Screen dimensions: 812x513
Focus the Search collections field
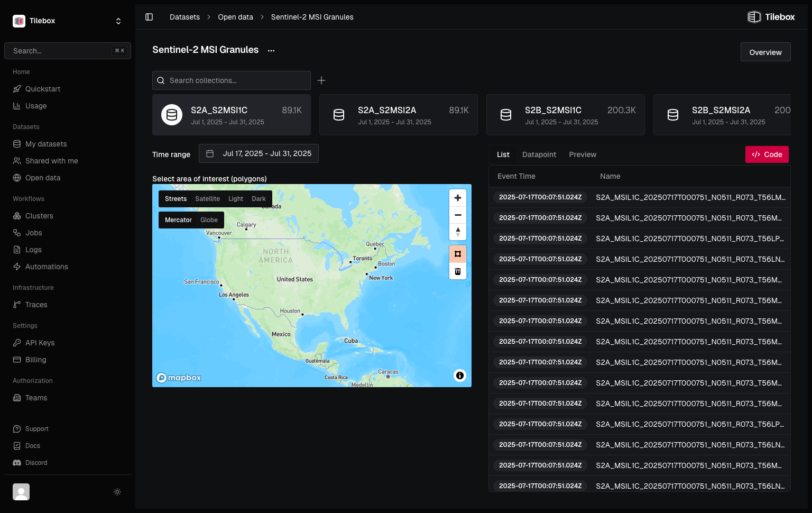coord(232,80)
